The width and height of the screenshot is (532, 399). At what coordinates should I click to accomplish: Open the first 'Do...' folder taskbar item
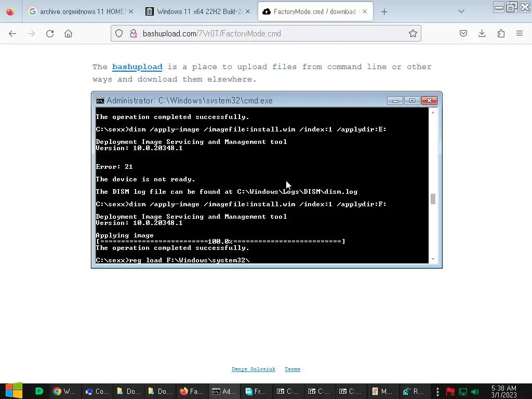click(x=129, y=391)
